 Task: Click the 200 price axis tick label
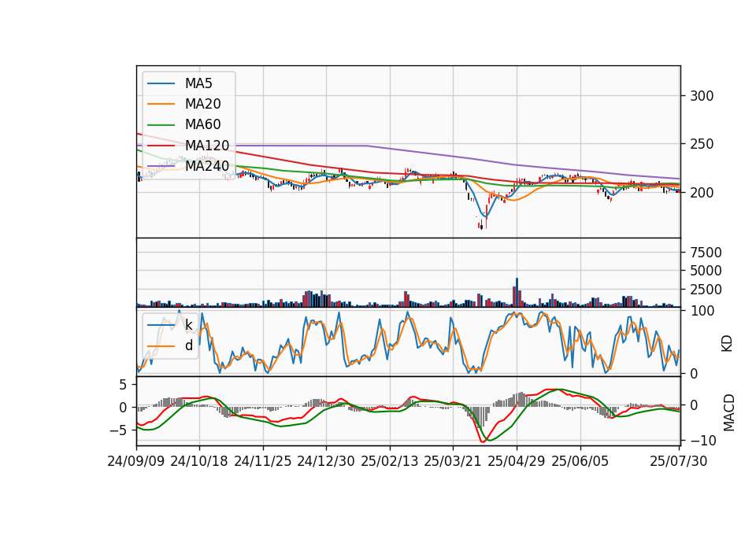pyautogui.click(x=702, y=193)
